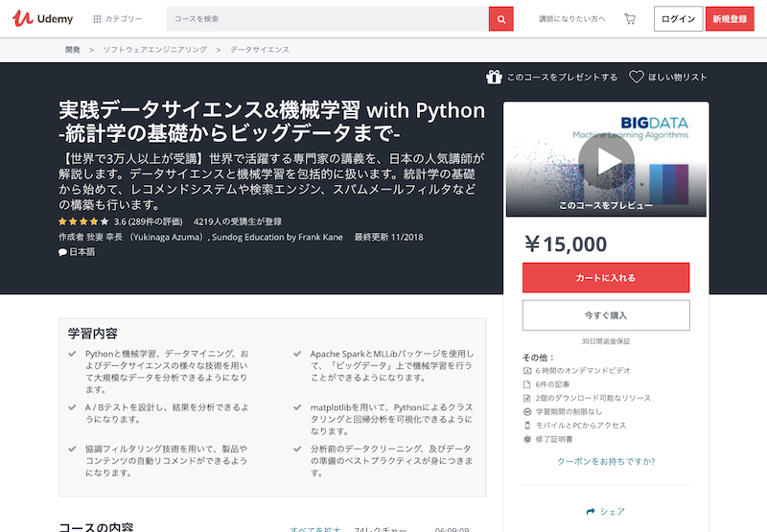
Task: Click the 新規登録 sign-up button
Action: coord(730,18)
